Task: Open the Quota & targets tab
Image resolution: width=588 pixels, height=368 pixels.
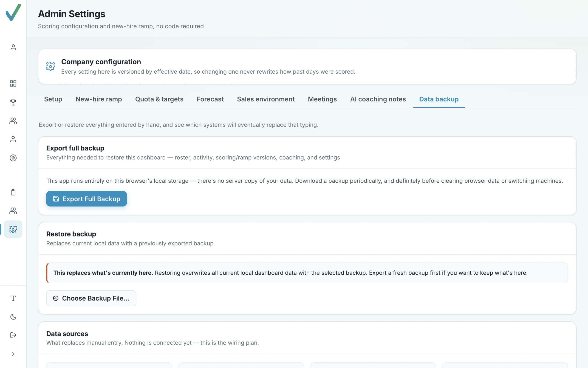Action: (159, 99)
